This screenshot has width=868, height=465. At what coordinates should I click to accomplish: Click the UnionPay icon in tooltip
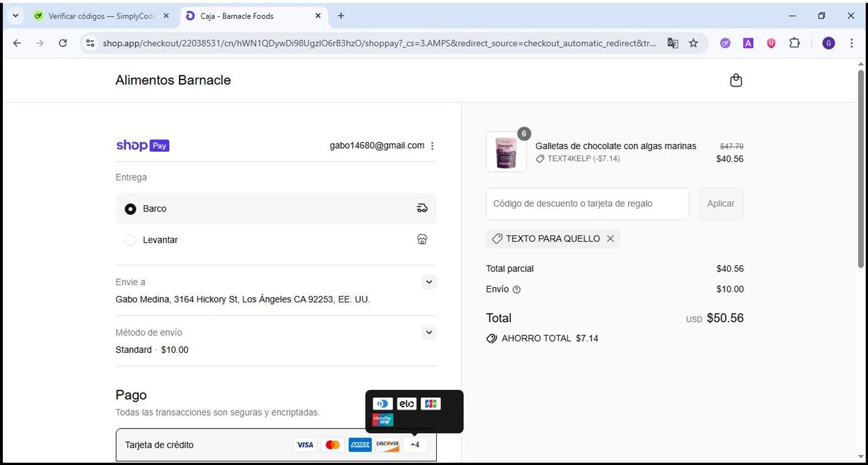pyautogui.click(x=382, y=420)
